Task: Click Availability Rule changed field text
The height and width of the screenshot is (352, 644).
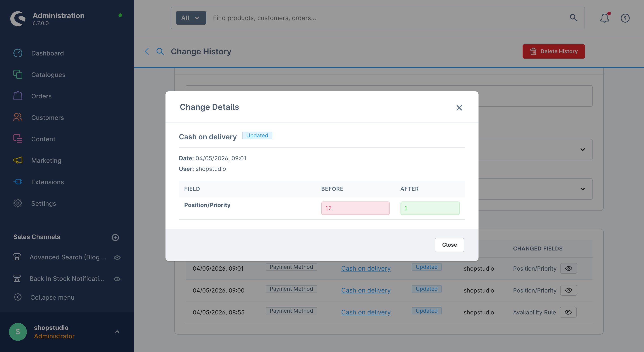Action: (x=534, y=312)
